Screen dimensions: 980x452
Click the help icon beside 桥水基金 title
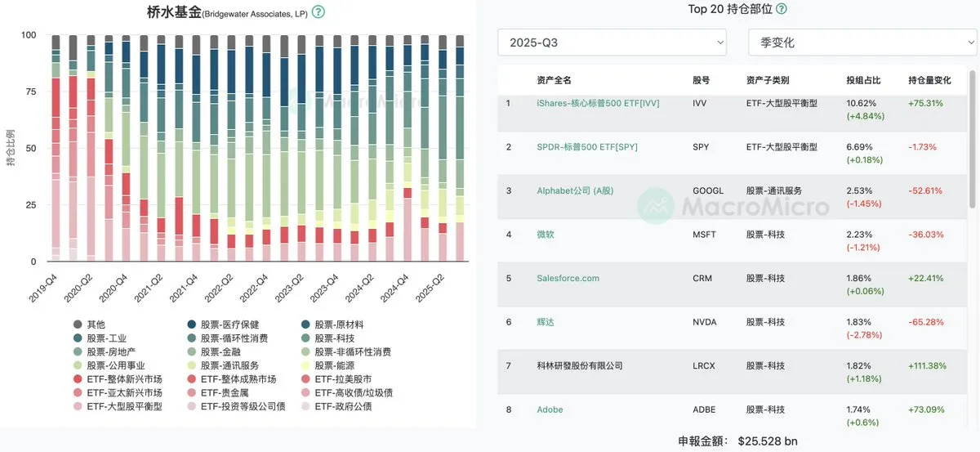(318, 12)
